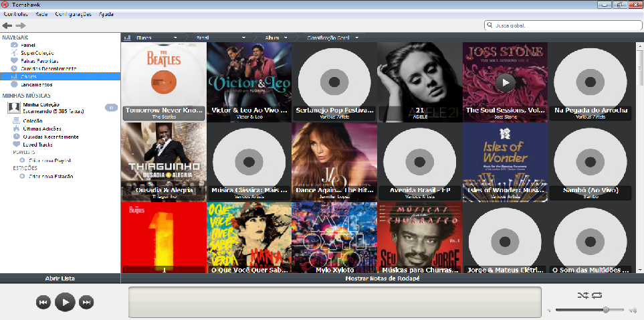This screenshot has width=644, height=320.
Task: Click Mostrar Notas de Rodapé bar
Action: point(383,278)
